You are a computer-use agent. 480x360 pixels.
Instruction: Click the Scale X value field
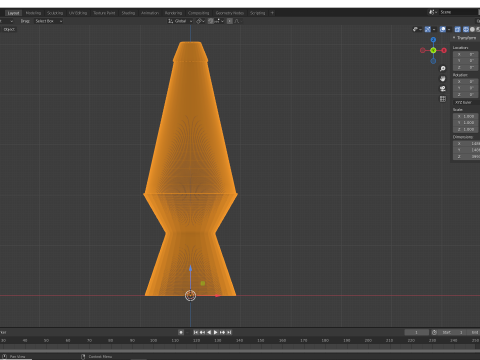(x=466, y=116)
